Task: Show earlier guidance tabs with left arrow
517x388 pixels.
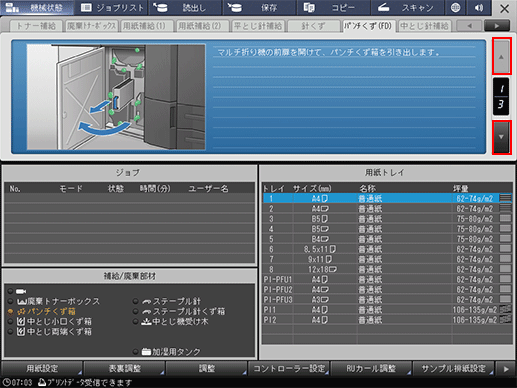Action: tap(469, 26)
